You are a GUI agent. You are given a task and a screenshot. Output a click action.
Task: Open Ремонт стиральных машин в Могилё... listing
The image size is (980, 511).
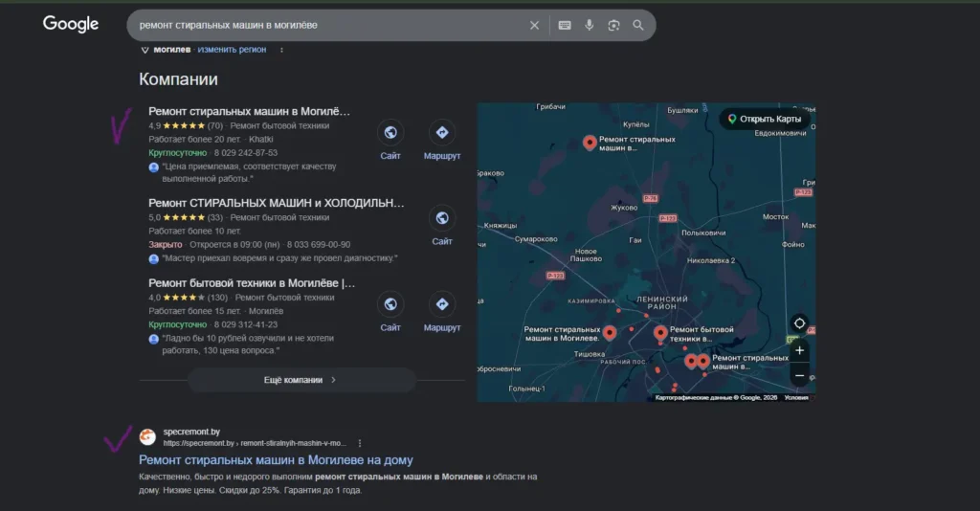click(x=249, y=111)
